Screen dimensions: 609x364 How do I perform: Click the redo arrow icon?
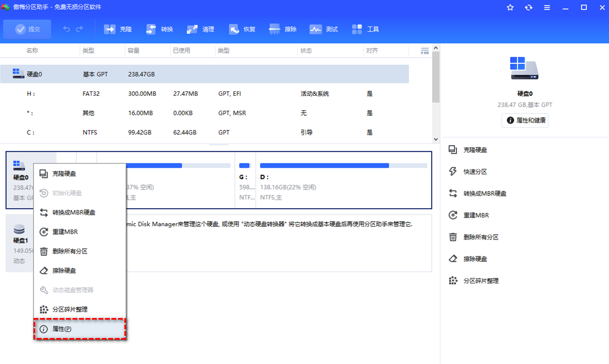[79, 29]
